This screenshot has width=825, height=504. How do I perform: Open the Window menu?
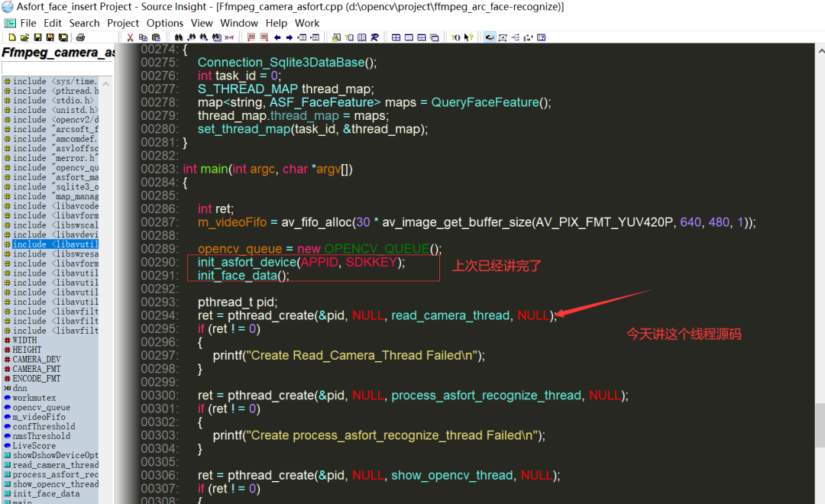tap(239, 23)
